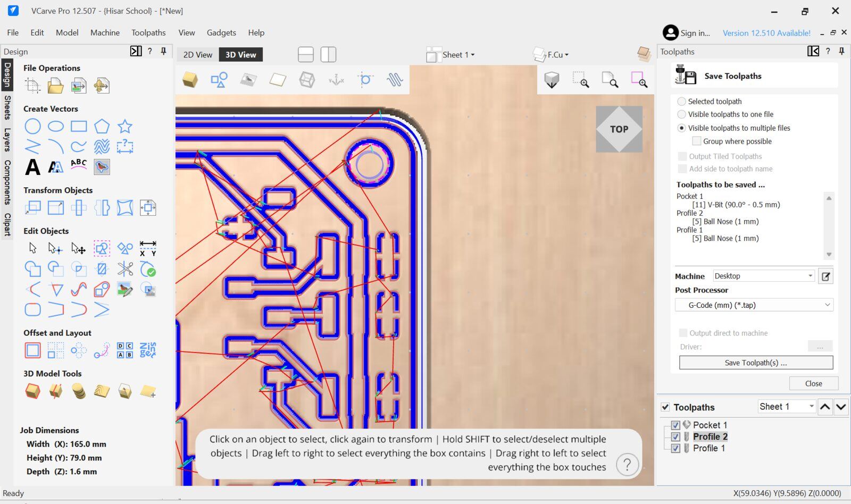The width and height of the screenshot is (851, 504).
Task: Open the Edit menu
Action: pyautogui.click(x=37, y=32)
